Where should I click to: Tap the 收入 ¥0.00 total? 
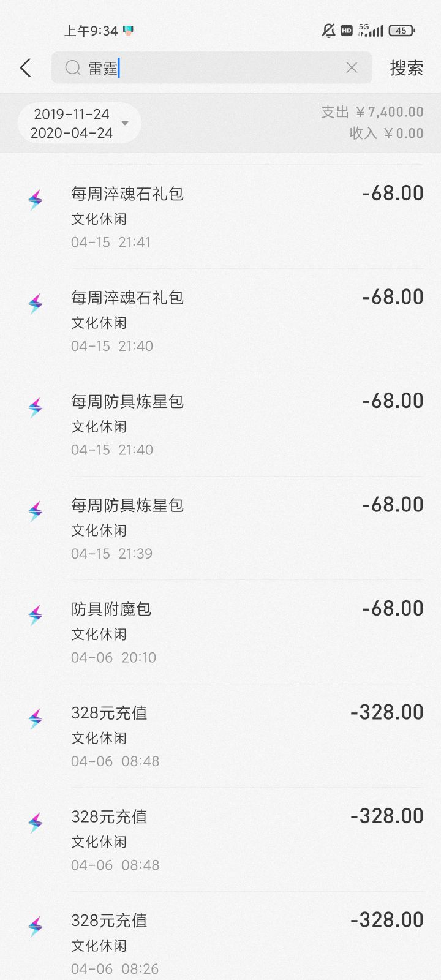pyautogui.click(x=386, y=133)
